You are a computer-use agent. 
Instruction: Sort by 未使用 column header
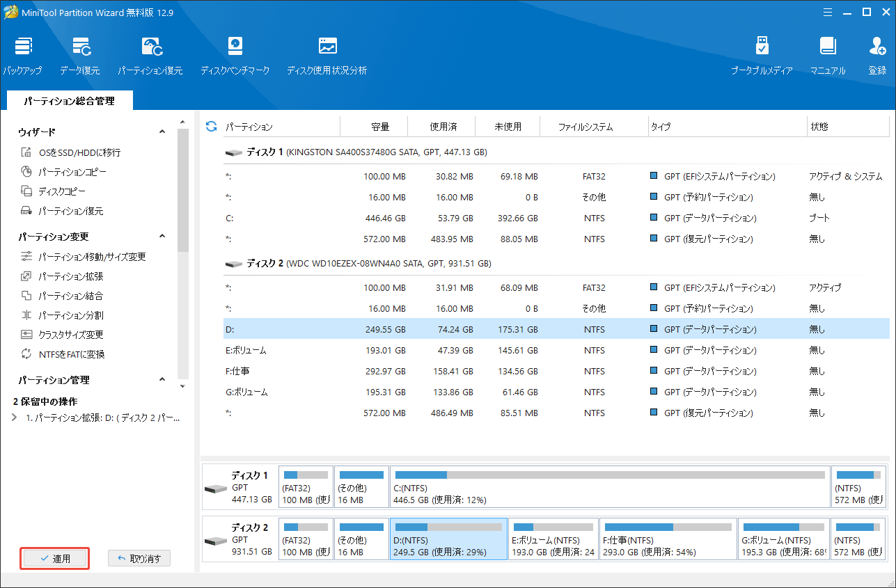coord(508,127)
